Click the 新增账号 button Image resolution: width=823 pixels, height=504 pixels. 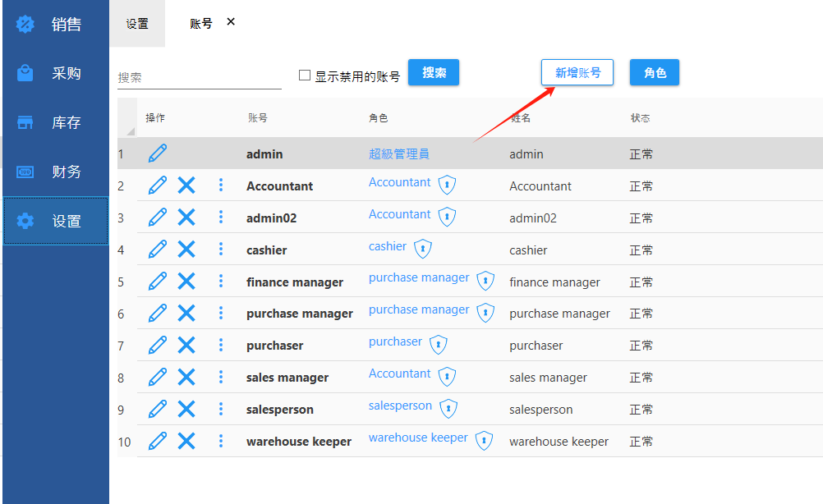pos(577,72)
